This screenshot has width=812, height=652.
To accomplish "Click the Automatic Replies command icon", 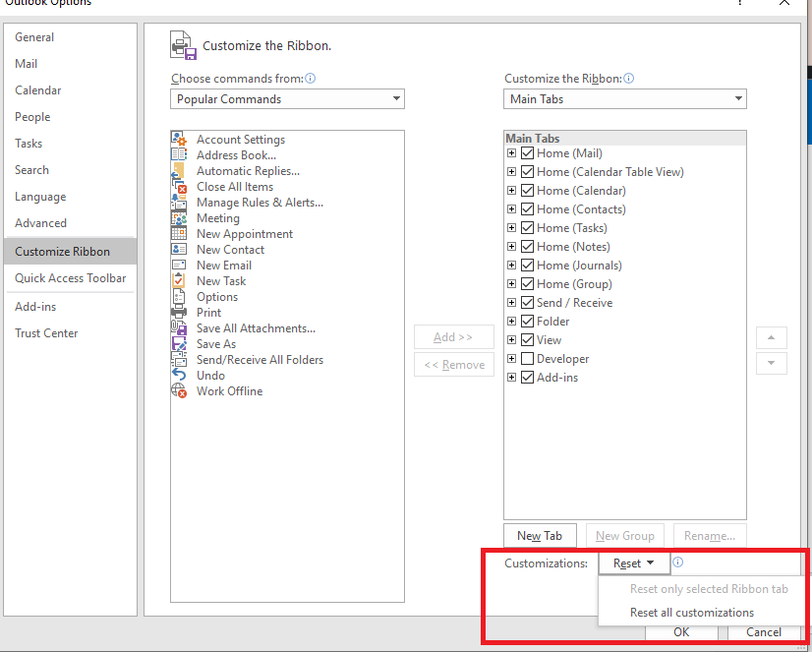I will click(x=179, y=170).
